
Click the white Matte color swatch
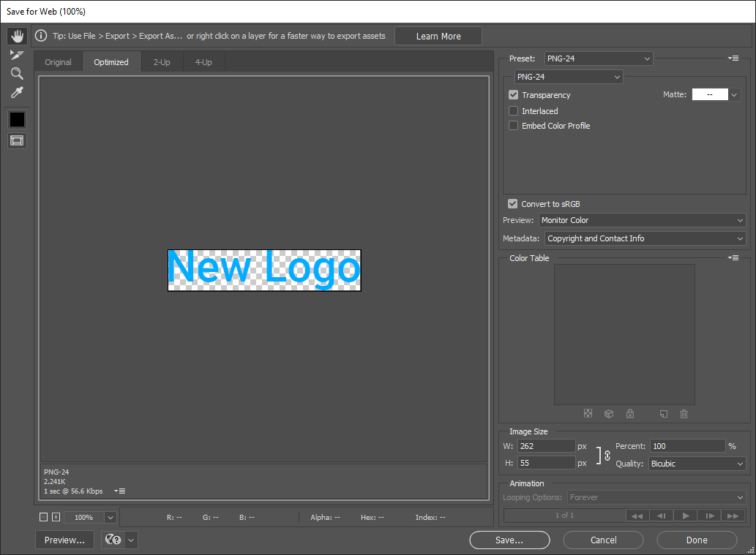[710, 94]
